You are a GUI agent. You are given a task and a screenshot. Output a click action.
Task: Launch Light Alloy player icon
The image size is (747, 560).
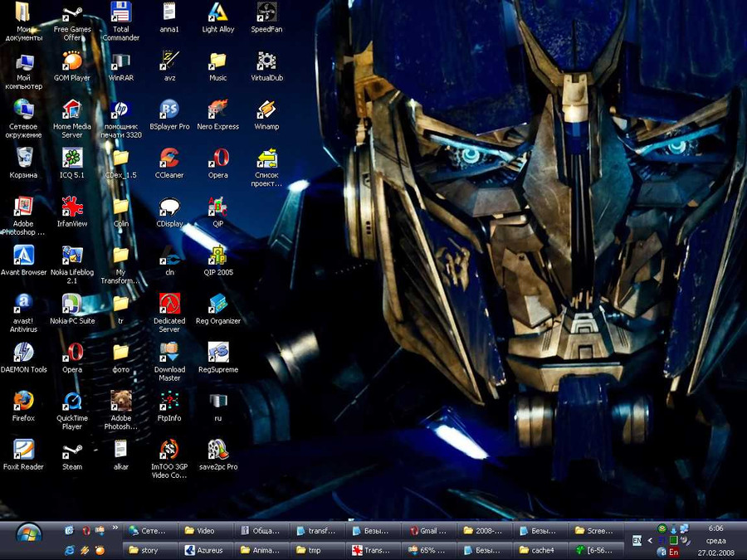pyautogui.click(x=217, y=17)
